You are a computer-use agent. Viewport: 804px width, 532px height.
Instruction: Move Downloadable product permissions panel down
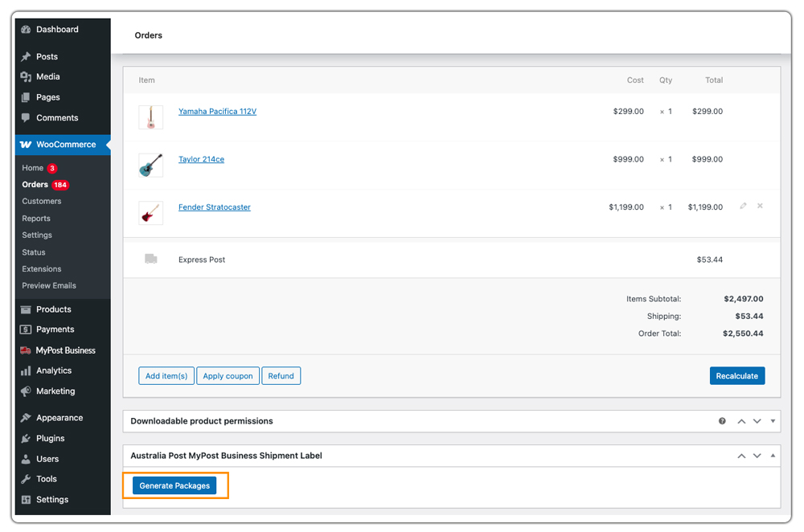click(x=757, y=421)
